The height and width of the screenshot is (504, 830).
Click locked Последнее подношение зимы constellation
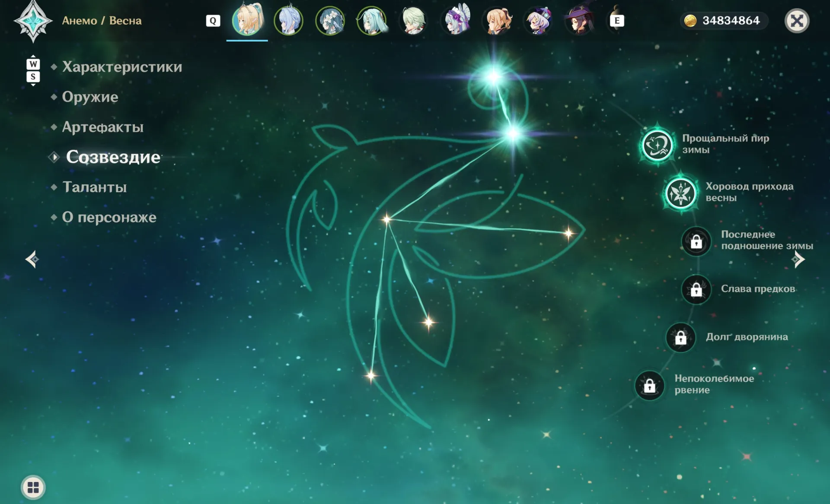pyautogui.click(x=696, y=241)
